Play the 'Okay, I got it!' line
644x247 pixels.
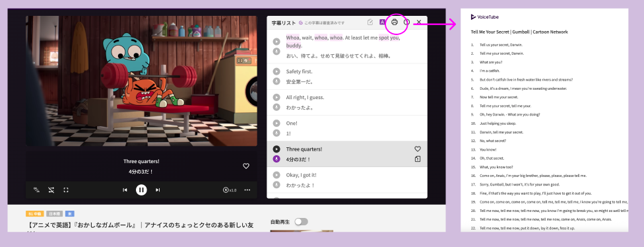(277, 175)
